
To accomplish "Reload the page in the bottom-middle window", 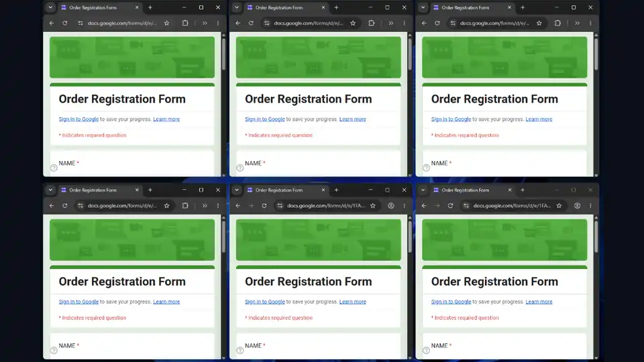I will coord(264,206).
